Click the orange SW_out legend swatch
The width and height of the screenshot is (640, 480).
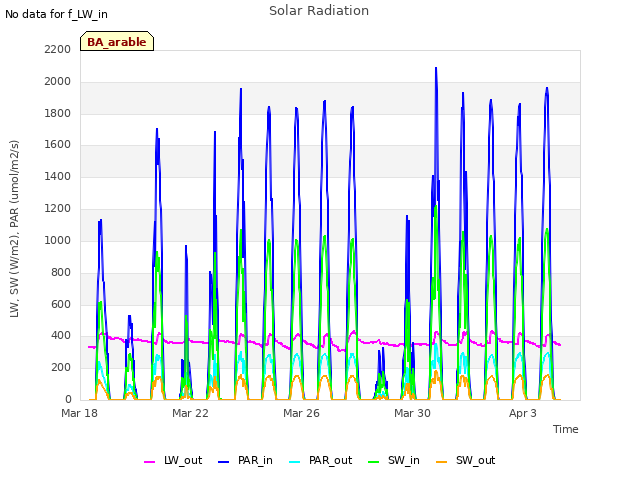tap(441, 462)
